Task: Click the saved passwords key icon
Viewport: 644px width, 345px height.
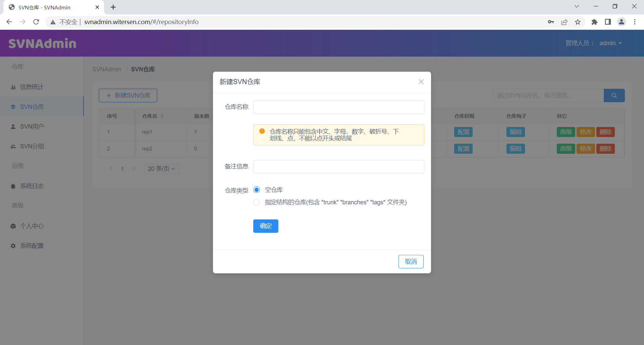Action: click(551, 22)
